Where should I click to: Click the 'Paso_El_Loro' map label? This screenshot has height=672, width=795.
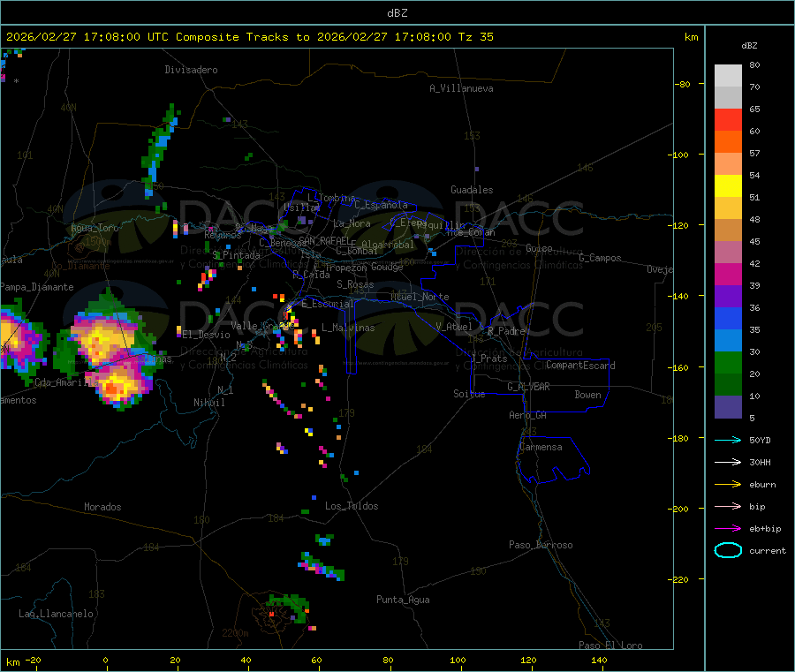[x=611, y=646]
